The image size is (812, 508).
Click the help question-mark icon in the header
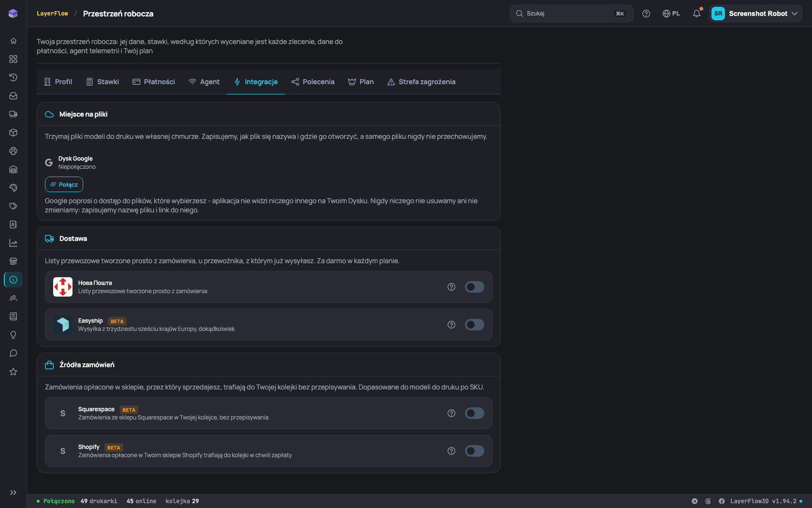point(646,14)
